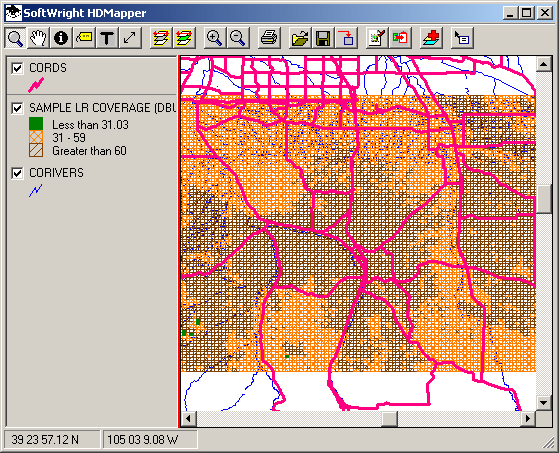Save the map with floppy disk icon
This screenshot has width=559, height=453.
pyautogui.click(x=323, y=38)
